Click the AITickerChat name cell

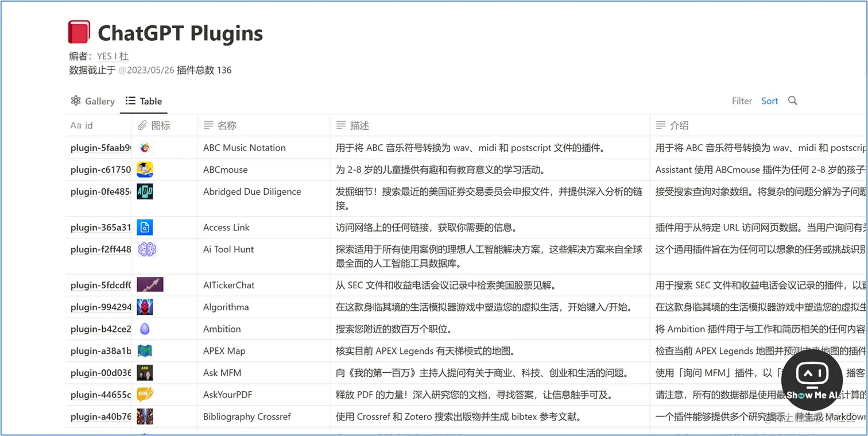pos(263,285)
